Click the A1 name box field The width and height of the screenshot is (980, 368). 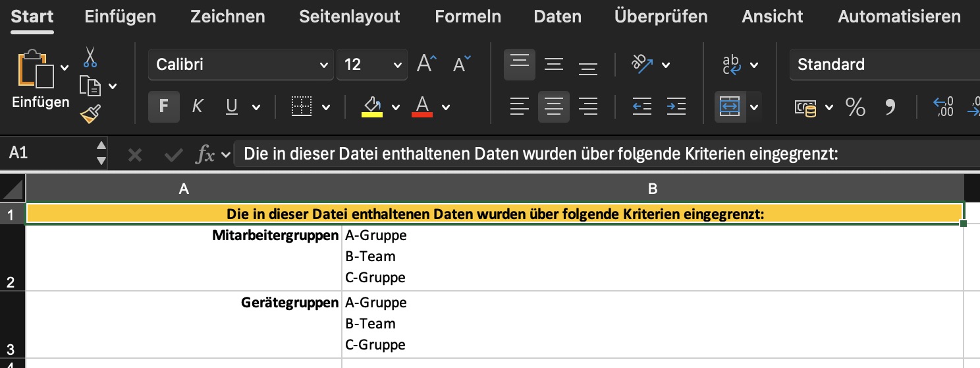(49, 153)
